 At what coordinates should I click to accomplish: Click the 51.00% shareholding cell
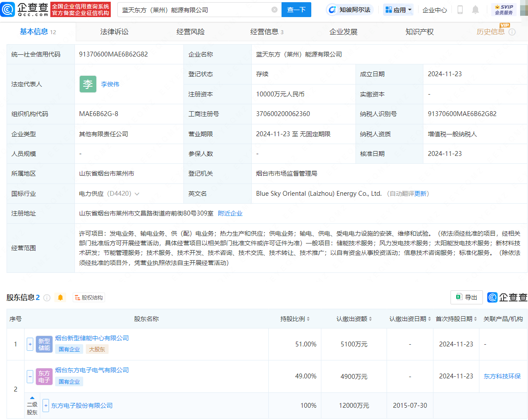point(306,344)
